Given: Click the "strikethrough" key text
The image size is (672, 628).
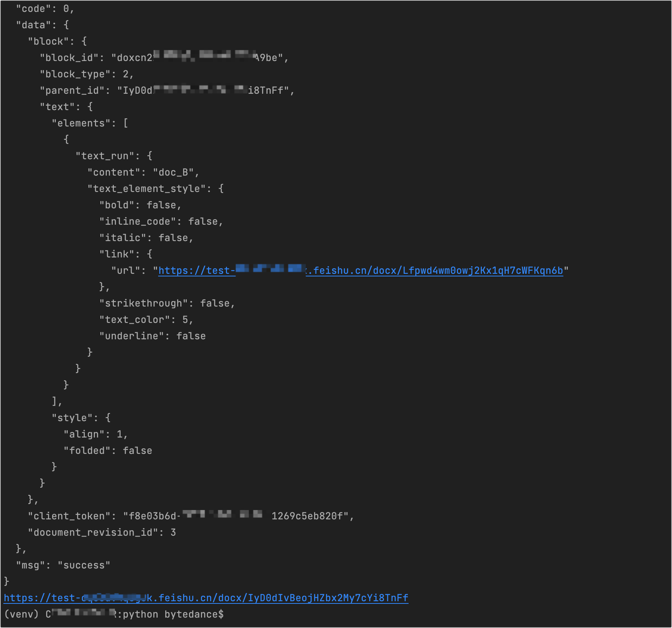Looking at the screenshot, I should click(x=144, y=303).
